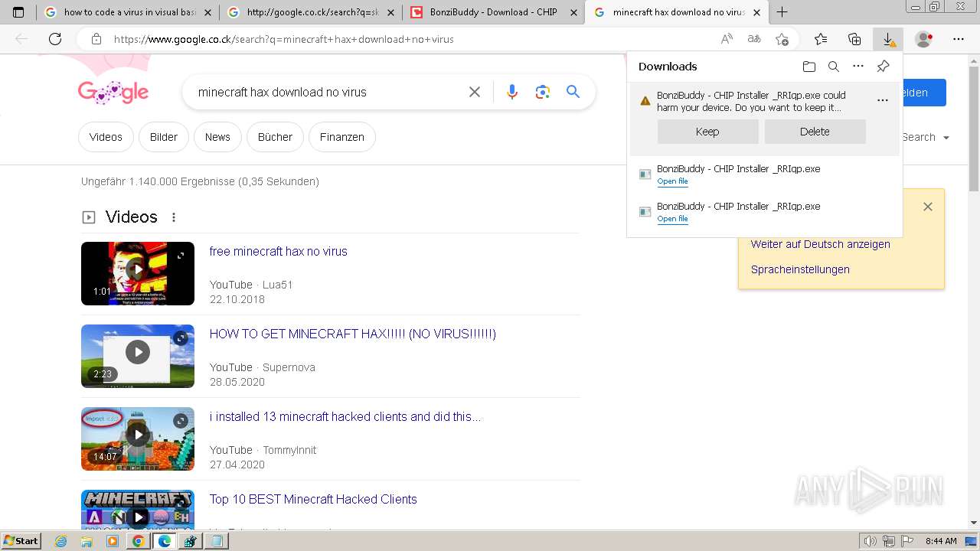
Task: Click the address bar URL
Action: (x=283, y=39)
